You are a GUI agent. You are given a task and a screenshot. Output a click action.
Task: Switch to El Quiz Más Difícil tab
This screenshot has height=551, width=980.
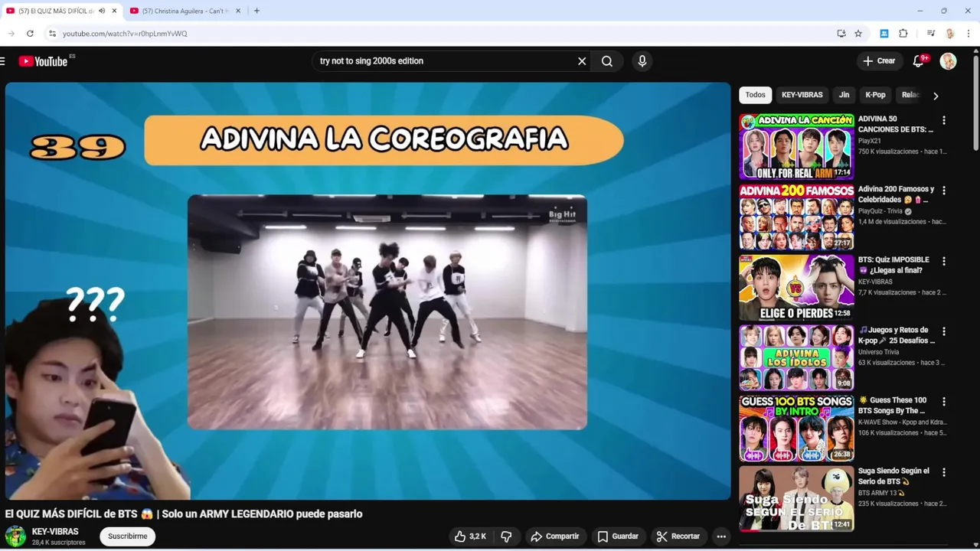coord(54,11)
